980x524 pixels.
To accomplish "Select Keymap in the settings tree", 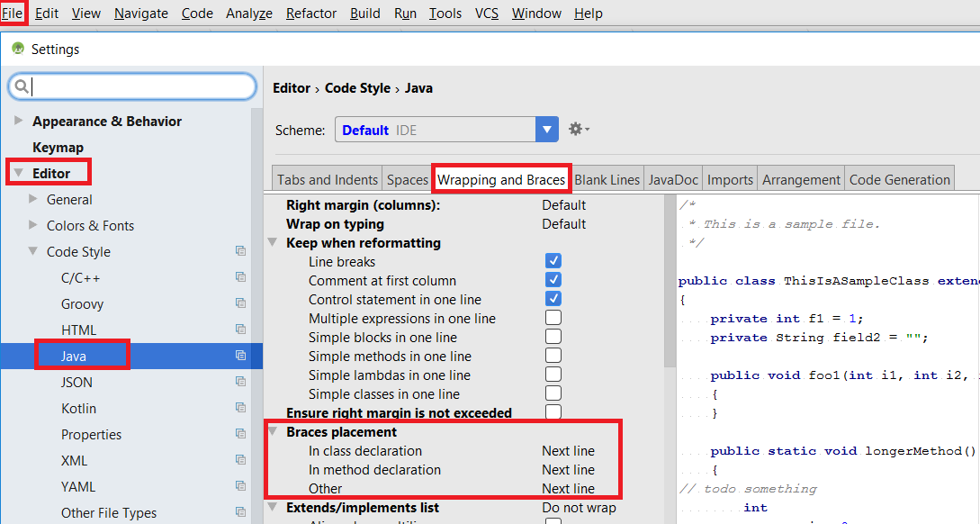I will pyautogui.click(x=58, y=147).
